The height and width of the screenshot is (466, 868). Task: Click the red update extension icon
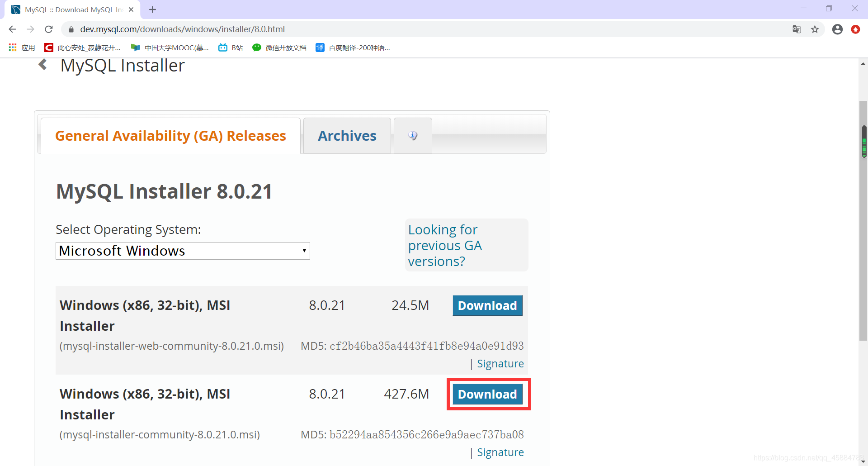(x=855, y=29)
